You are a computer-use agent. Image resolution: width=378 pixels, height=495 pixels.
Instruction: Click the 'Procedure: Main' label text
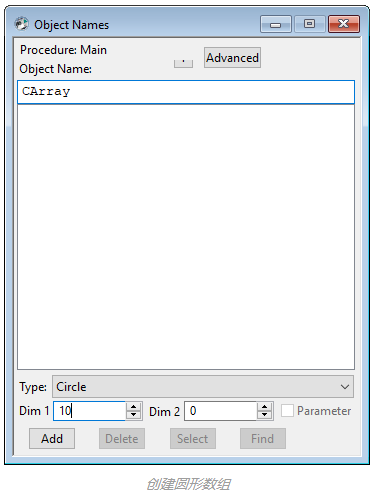(x=63, y=50)
